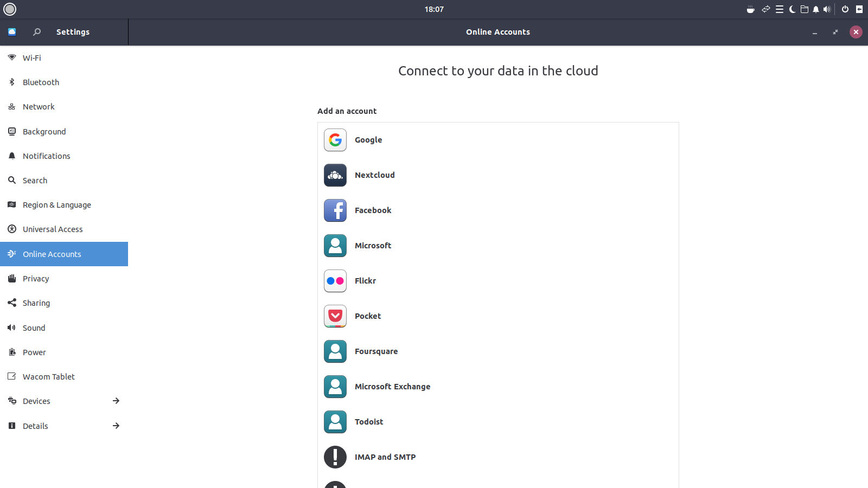
Task: Add a Nextcloud account
Action: click(498, 175)
